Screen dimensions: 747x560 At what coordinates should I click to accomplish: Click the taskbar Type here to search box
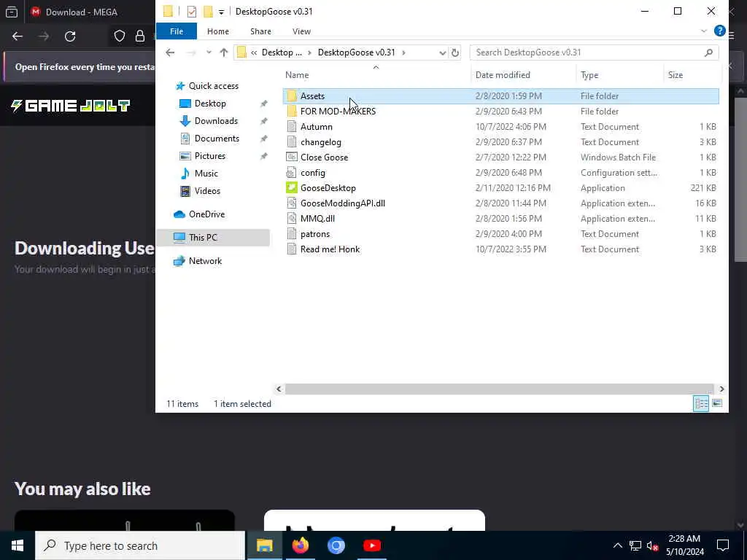(x=140, y=545)
